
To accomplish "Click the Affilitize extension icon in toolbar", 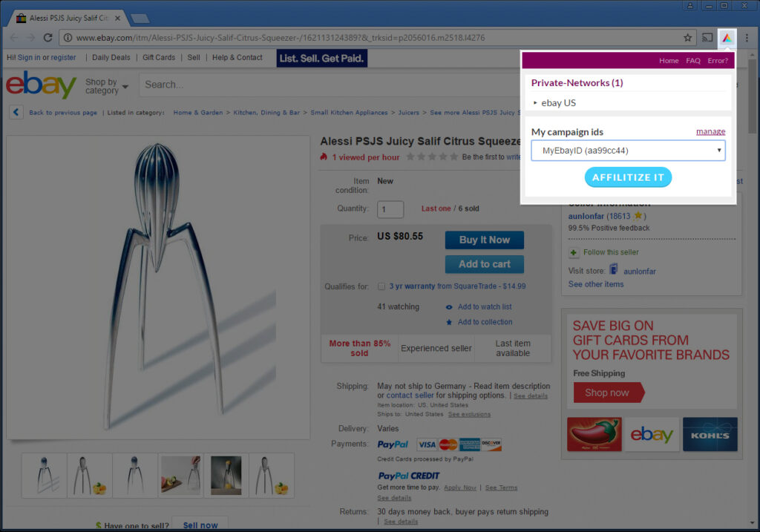I will point(727,38).
